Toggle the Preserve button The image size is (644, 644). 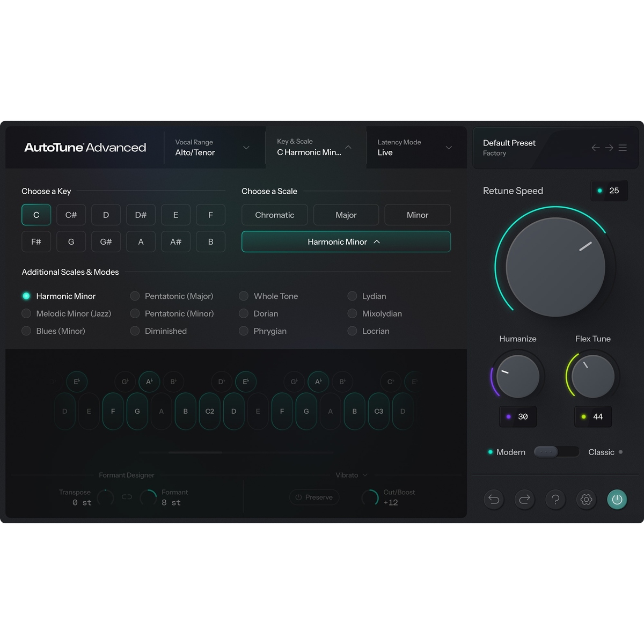[314, 497]
